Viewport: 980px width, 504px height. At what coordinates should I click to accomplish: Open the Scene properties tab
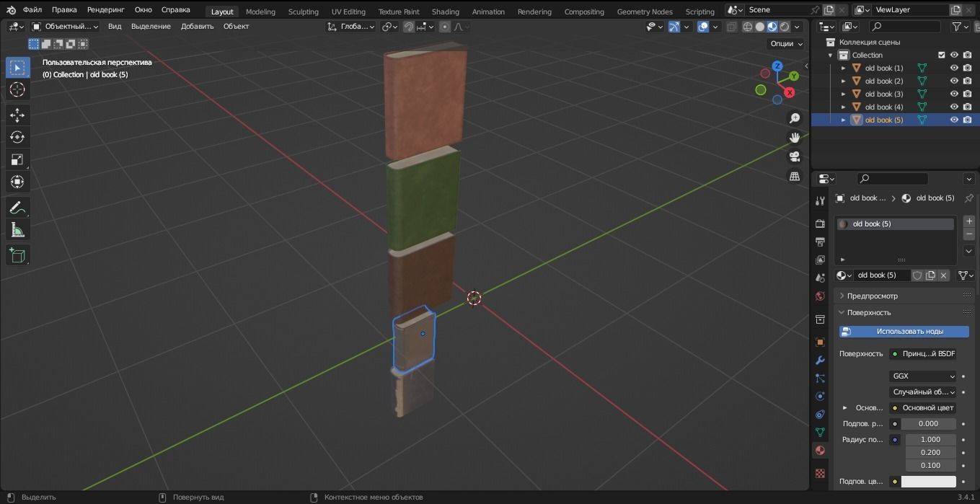coord(820,278)
